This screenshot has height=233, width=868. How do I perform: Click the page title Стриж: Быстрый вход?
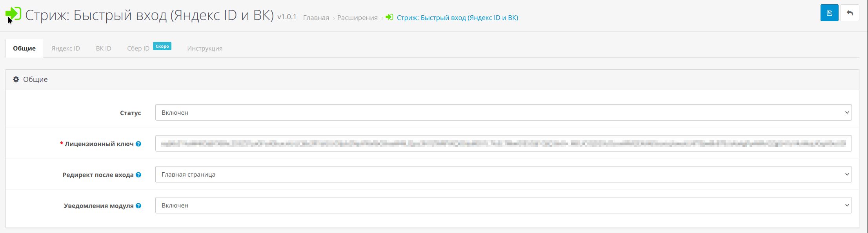point(149,15)
